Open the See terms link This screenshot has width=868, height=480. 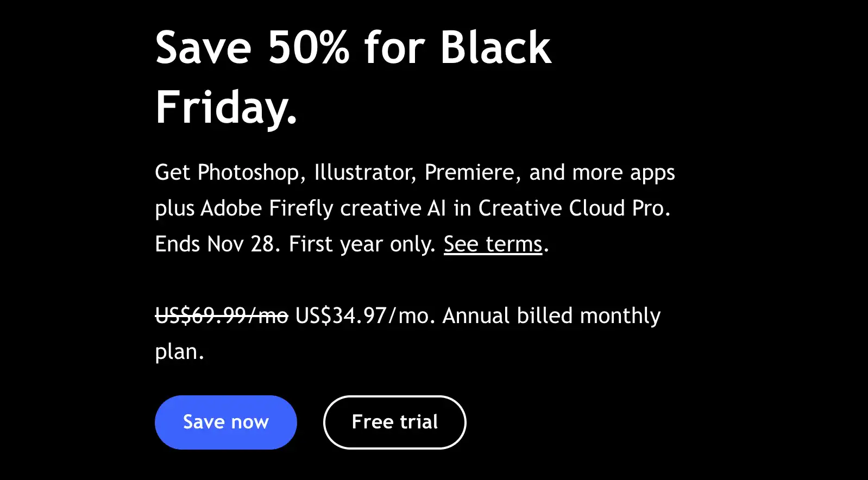493,244
